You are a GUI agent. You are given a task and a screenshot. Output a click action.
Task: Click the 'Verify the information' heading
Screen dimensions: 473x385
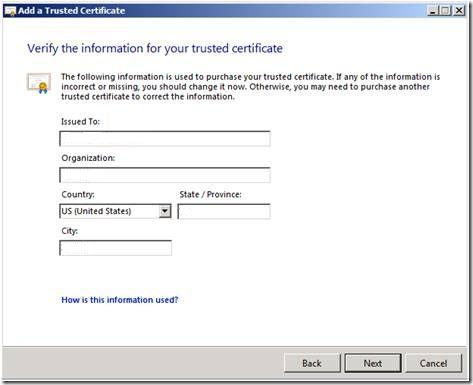point(155,49)
